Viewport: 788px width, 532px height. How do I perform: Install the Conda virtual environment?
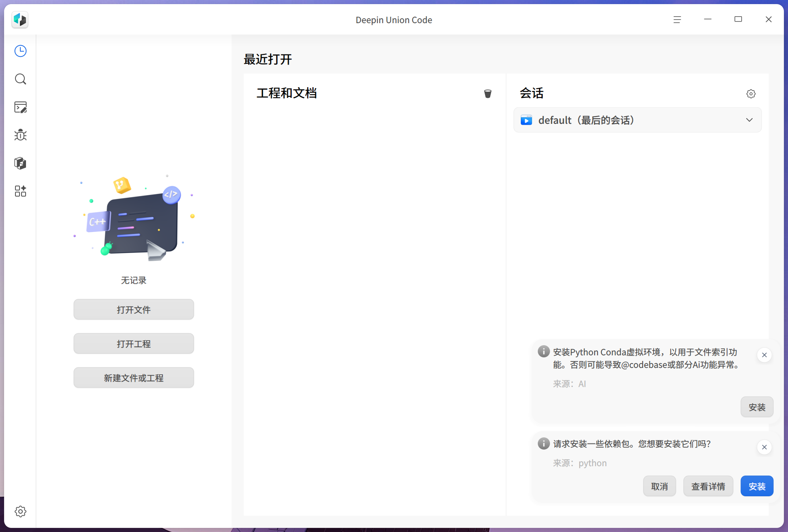point(757,407)
